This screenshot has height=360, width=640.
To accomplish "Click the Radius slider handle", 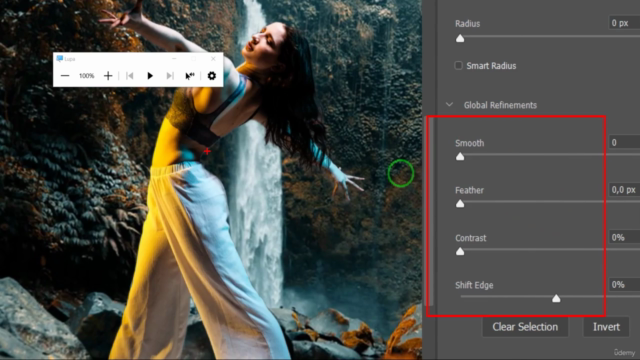I will click(x=460, y=38).
